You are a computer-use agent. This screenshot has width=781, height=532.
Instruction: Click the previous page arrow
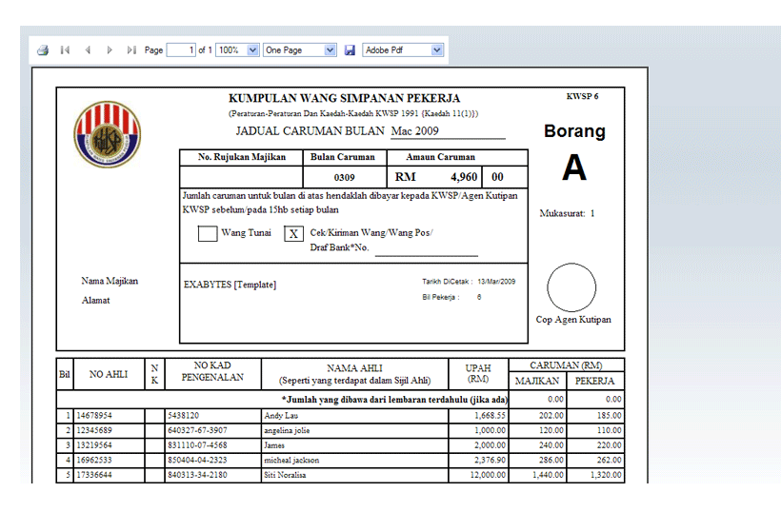click(88, 49)
